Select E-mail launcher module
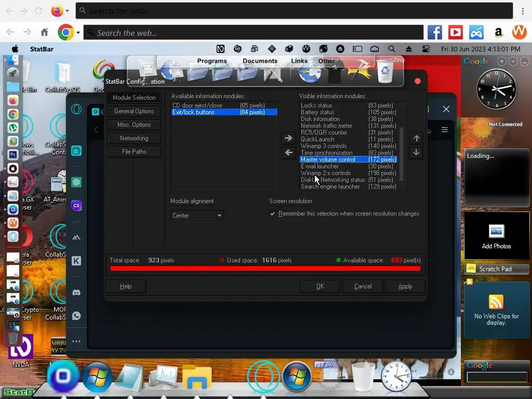 [349, 166]
